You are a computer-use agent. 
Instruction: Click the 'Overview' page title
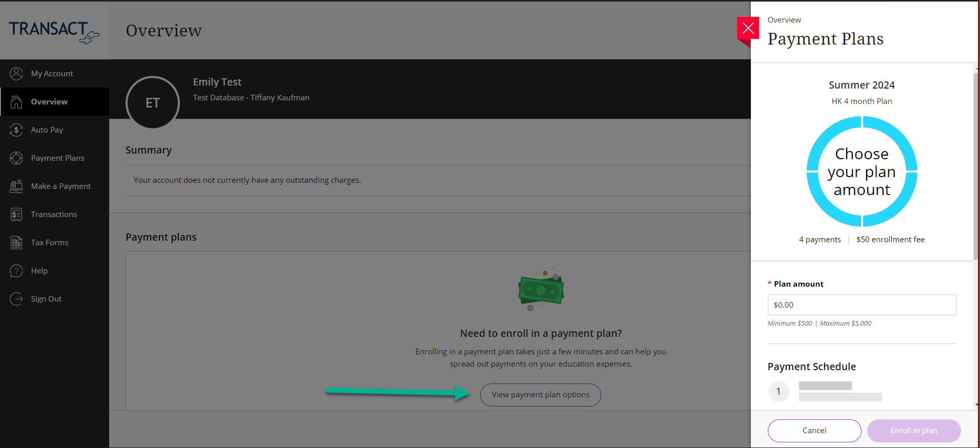tap(164, 31)
